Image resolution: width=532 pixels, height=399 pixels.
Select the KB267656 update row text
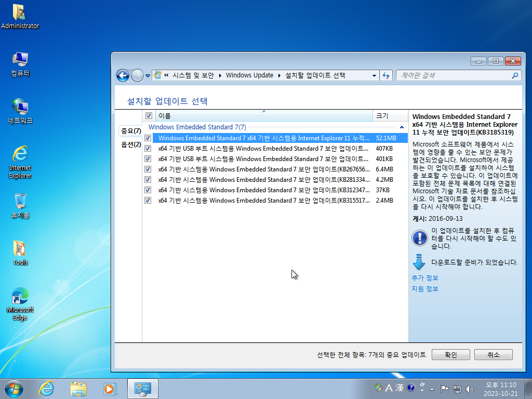tap(264, 169)
